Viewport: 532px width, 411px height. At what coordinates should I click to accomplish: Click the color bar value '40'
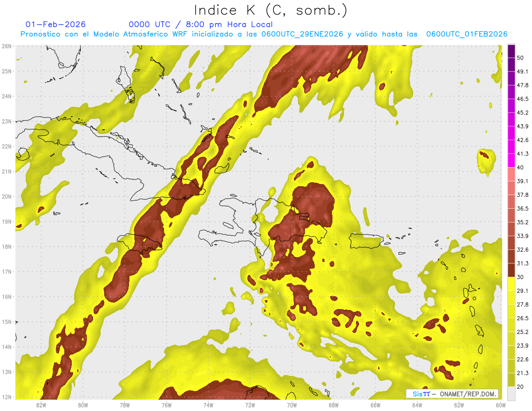click(520, 167)
